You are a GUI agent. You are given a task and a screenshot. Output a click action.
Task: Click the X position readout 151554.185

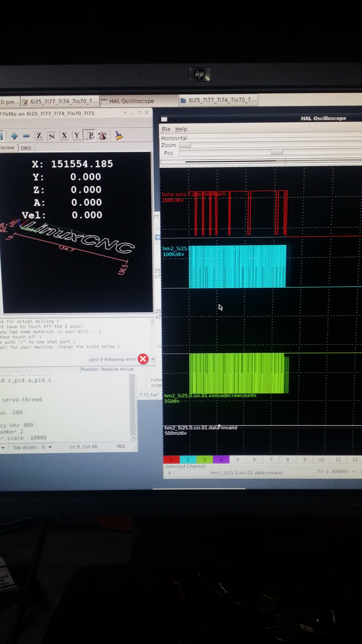point(82,164)
